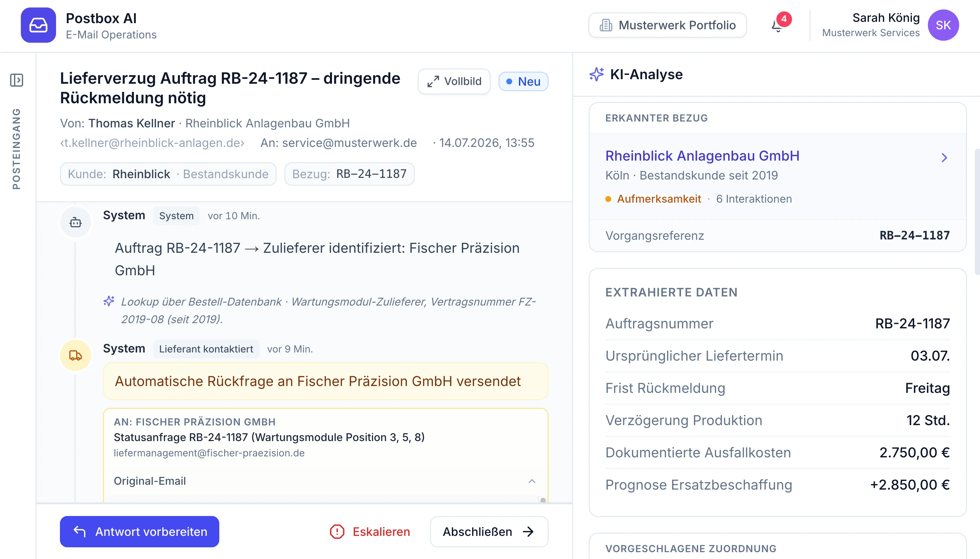Click the Bezug: RB–24–1187 chip
The image size is (980, 559).
(x=349, y=174)
